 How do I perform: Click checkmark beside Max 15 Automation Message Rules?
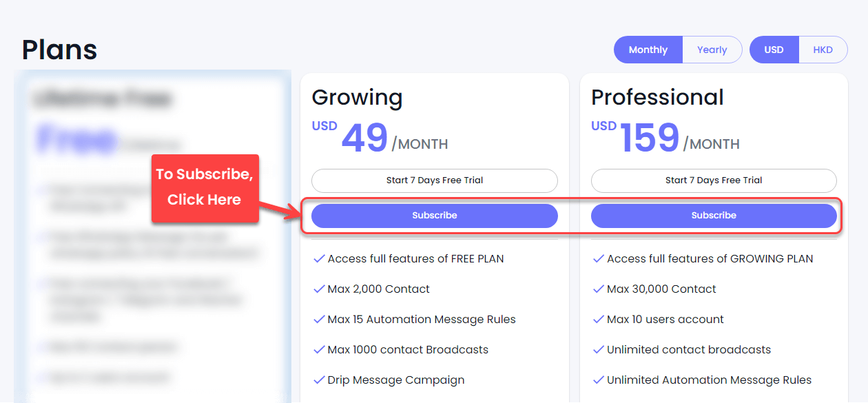[x=319, y=320]
